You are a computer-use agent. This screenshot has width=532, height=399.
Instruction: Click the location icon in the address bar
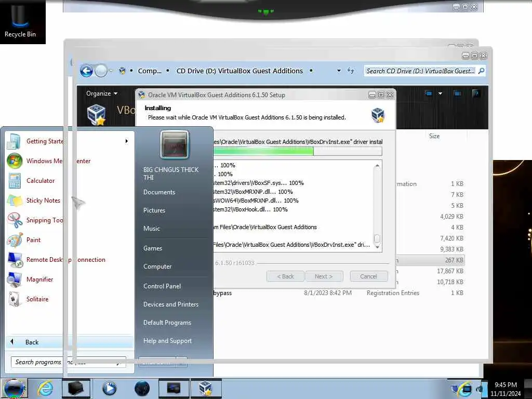click(x=122, y=71)
